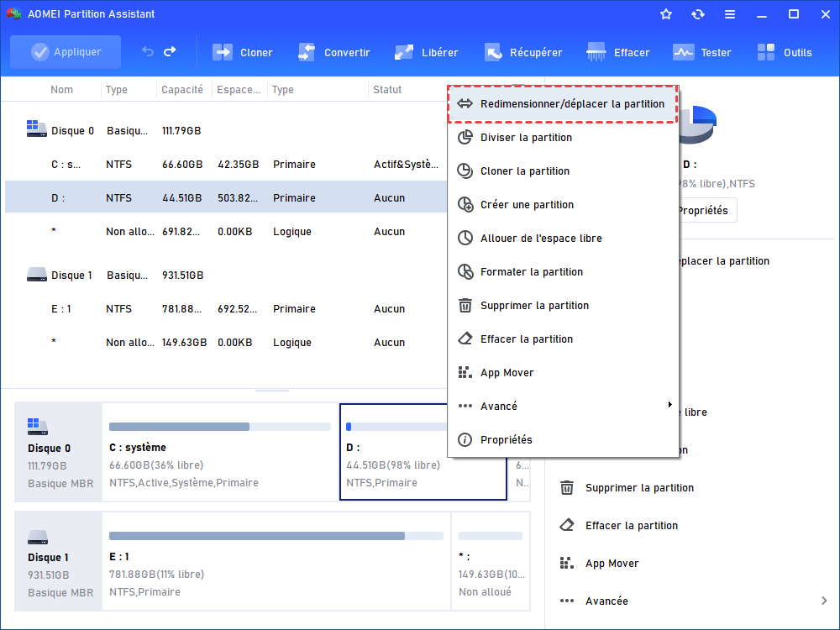840x630 pixels.
Task: Choose Redimensionner/déplacer la partition from context menu
Action: (x=563, y=104)
